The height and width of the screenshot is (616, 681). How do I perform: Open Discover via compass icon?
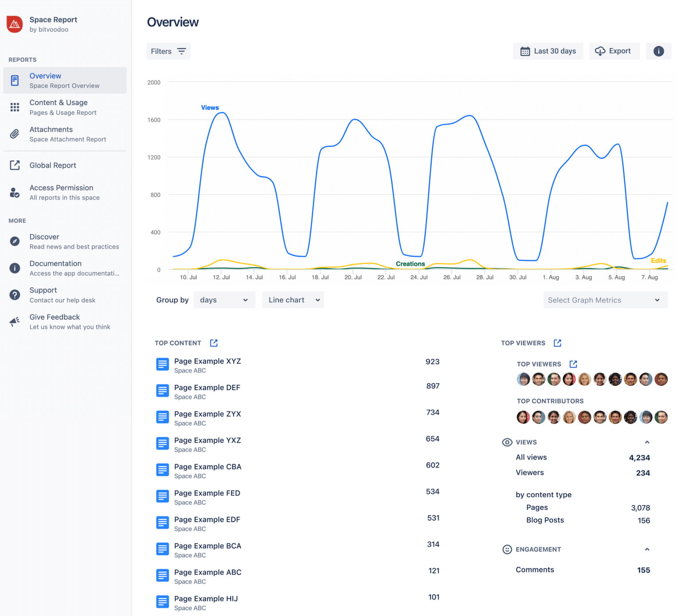(15, 241)
